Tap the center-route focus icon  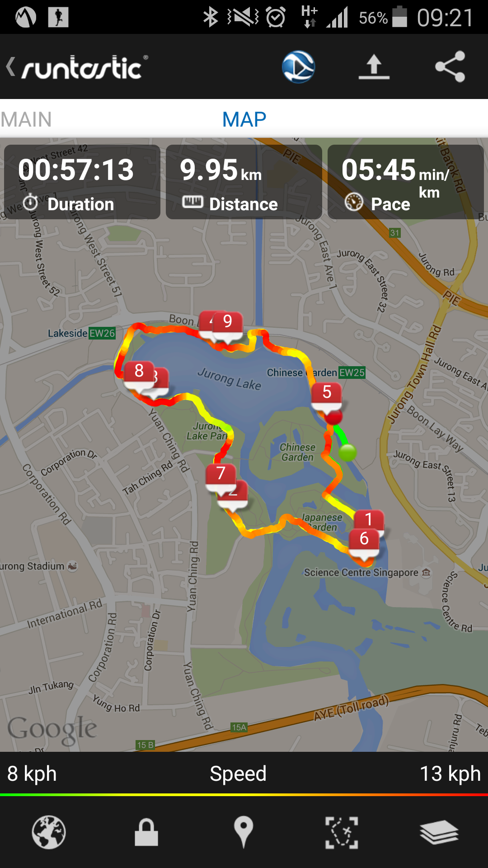342,832
